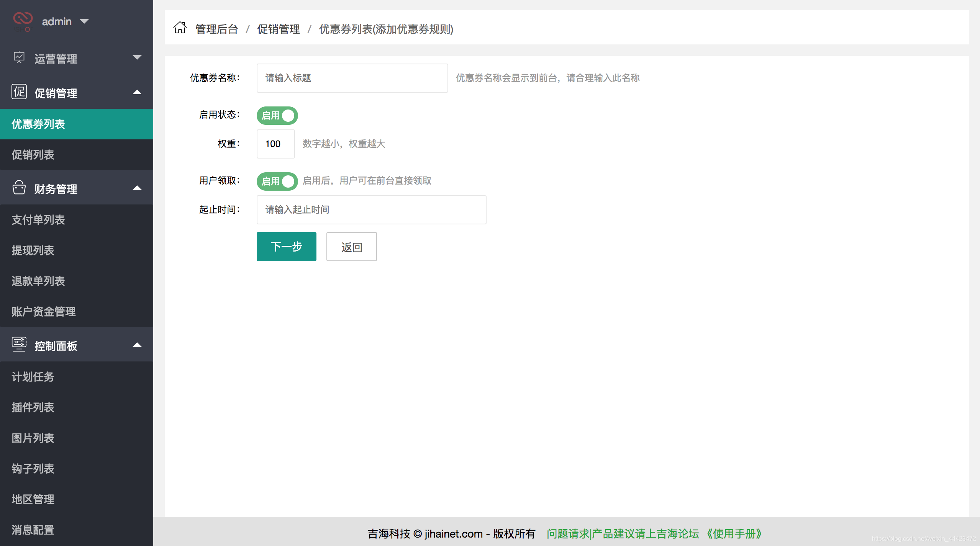Click the home icon in the breadcrumb
The width and height of the screenshot is (980, 546).
tap(180, 28)
